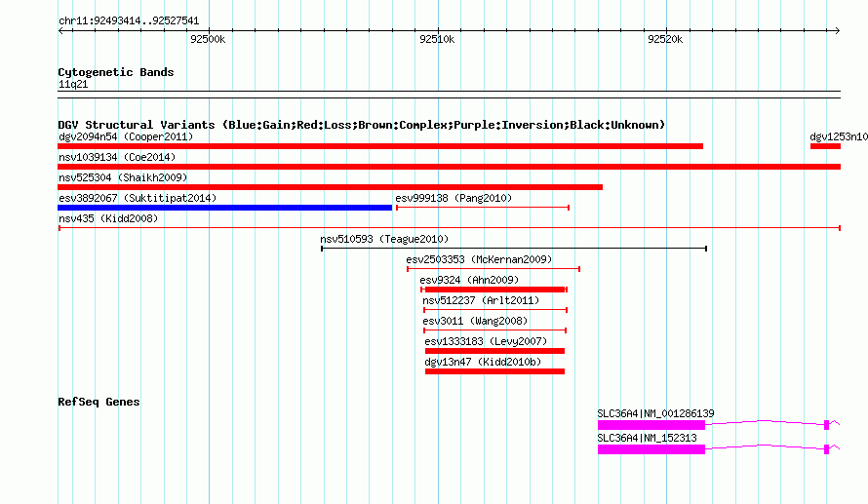Select the 11q21 cytogenetic band label
The height and width of the screenshot is (504, 868).
point(73,84)
